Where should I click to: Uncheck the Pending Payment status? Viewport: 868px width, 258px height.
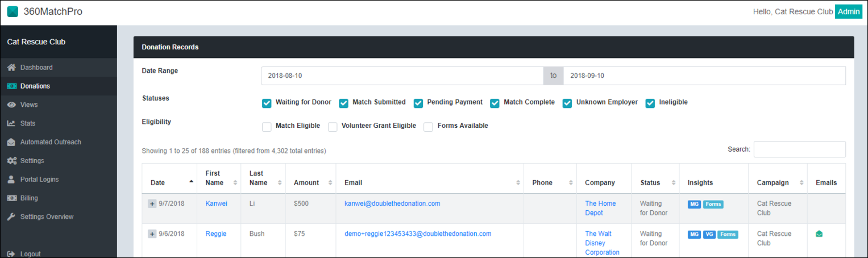click(418, 103)
